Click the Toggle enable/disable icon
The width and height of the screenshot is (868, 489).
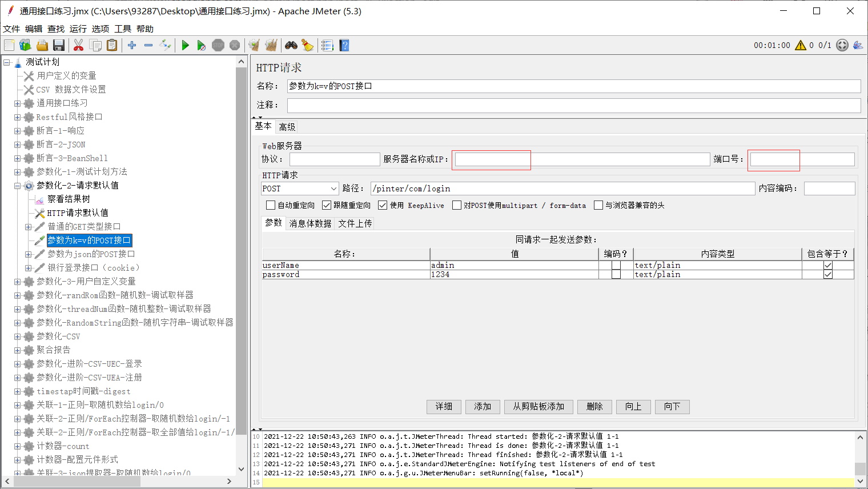click(x=165, y=45)
